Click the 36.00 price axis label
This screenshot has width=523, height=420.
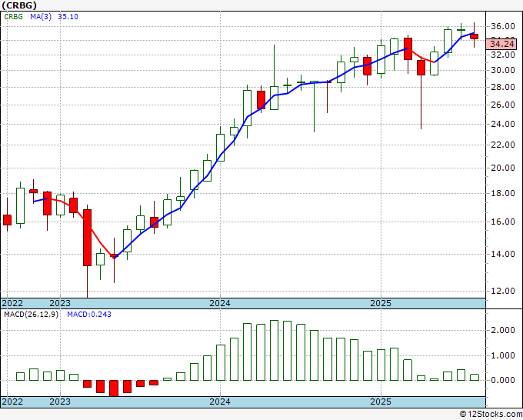(503, 26)
